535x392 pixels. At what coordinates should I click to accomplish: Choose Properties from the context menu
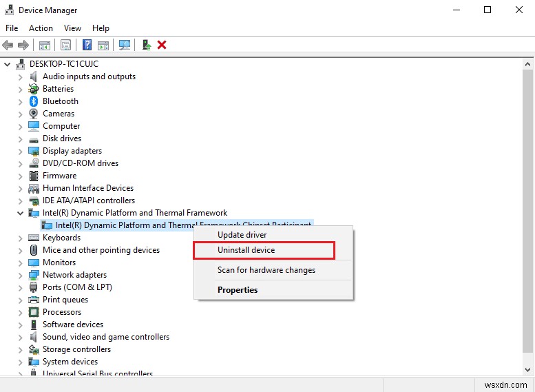(x=273, y=290)
